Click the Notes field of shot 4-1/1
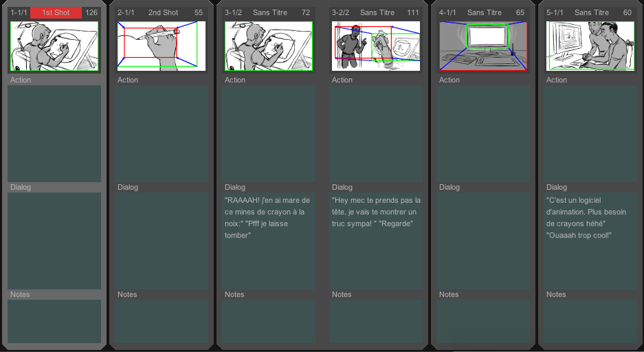 tap(483, 321)
